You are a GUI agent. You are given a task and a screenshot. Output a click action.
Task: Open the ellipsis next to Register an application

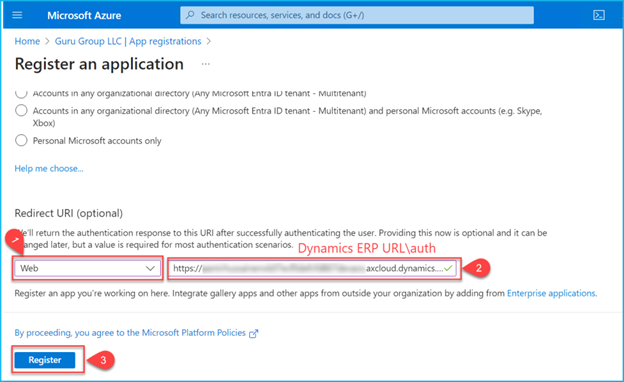pos(205,64)
